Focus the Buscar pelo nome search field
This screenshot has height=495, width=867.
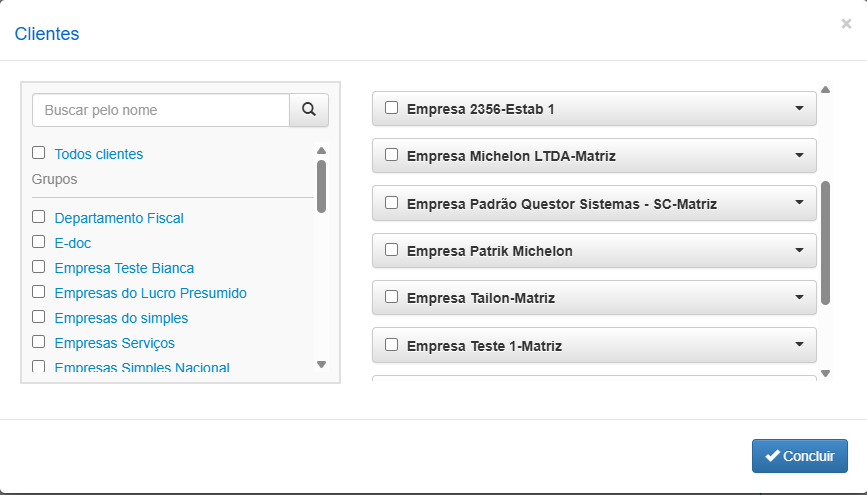click(x=161, y=110)
